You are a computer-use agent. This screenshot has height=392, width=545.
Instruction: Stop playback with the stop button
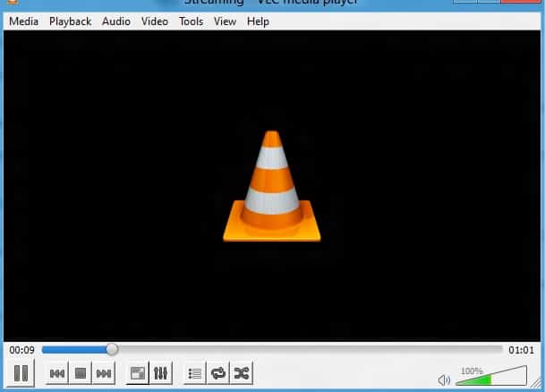(x=81, y=373)
